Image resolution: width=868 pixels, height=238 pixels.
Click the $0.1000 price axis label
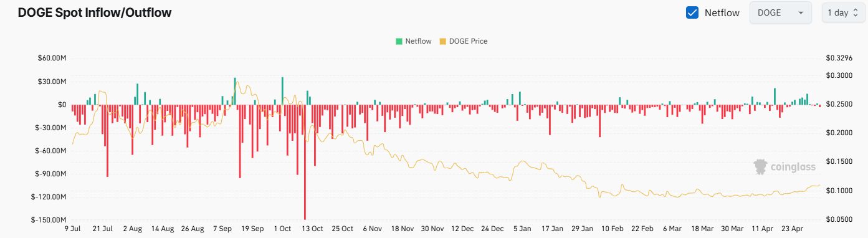(839, 191)
